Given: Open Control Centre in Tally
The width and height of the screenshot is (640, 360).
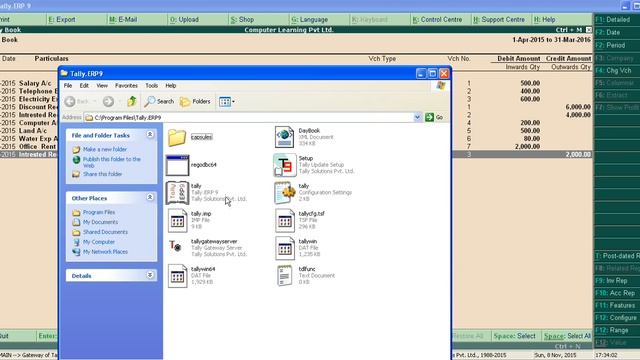Looking at the screenshot, I should pyautogui.click(x=437, y=20).
